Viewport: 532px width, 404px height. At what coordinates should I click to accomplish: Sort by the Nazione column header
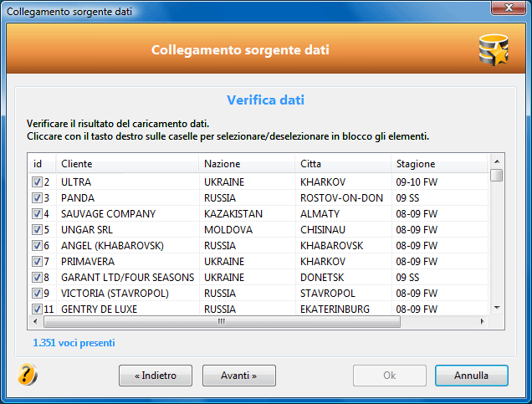247,164
